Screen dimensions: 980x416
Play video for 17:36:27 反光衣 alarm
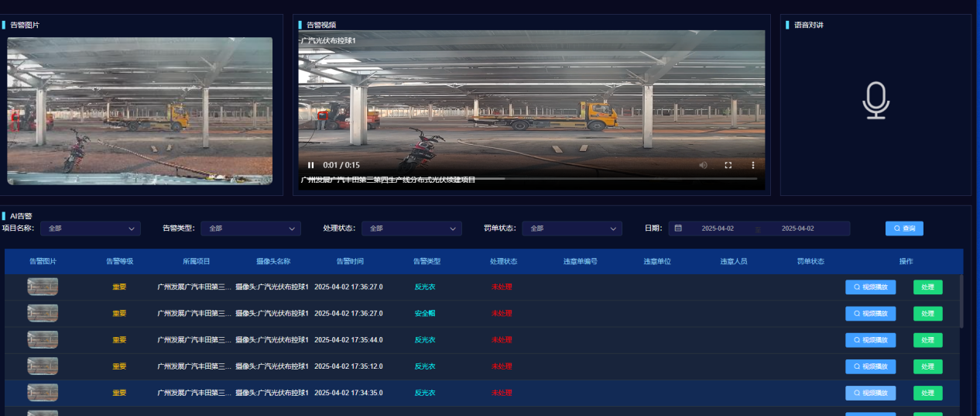coord(870,287)
